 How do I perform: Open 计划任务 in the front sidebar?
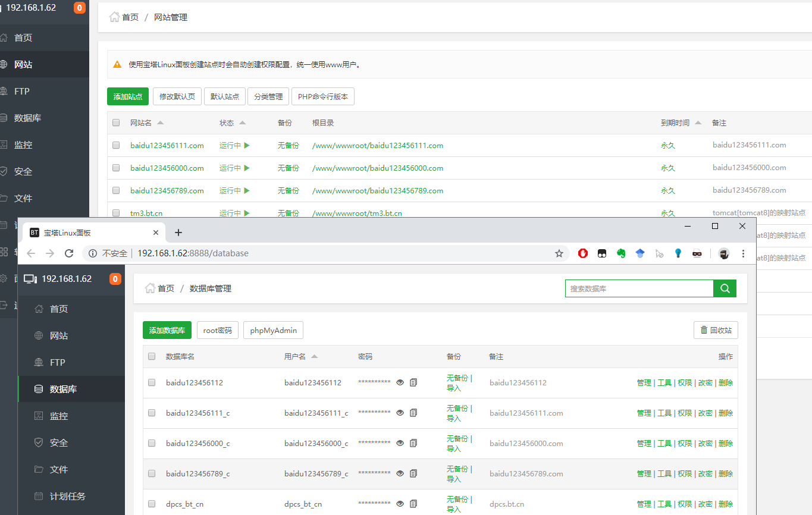tap(71, 496)
